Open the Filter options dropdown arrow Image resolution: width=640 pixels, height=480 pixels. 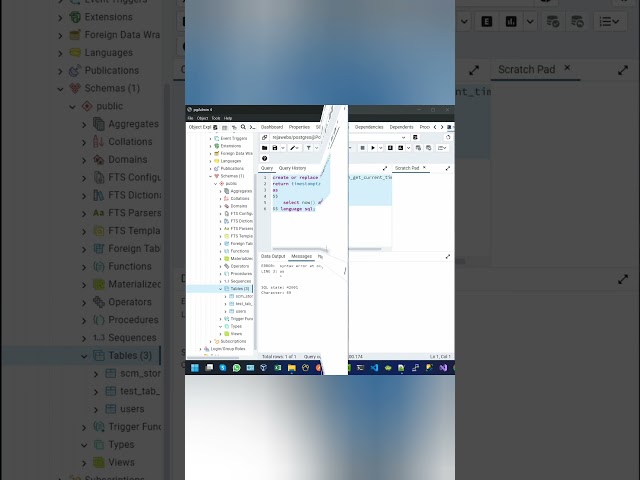coord(316,148)
